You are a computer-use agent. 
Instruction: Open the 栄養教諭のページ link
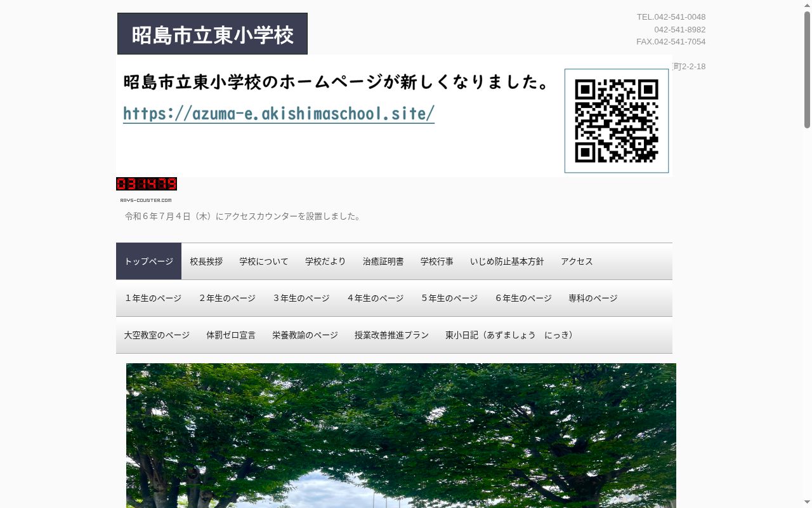pyautogui.click(x=305, y=335)
